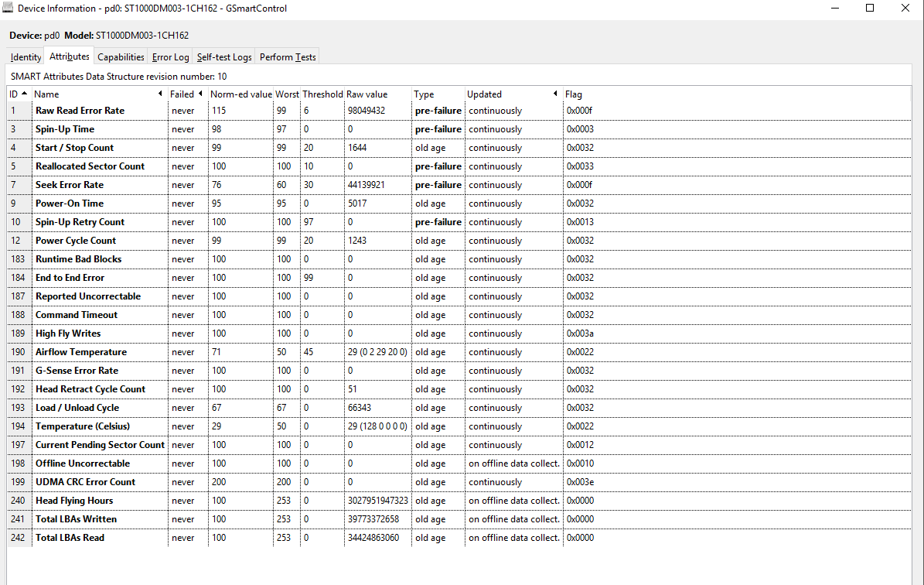Viewport: 924px width, 585px height.
Task: Open the Identity tab
Action: 26,57
